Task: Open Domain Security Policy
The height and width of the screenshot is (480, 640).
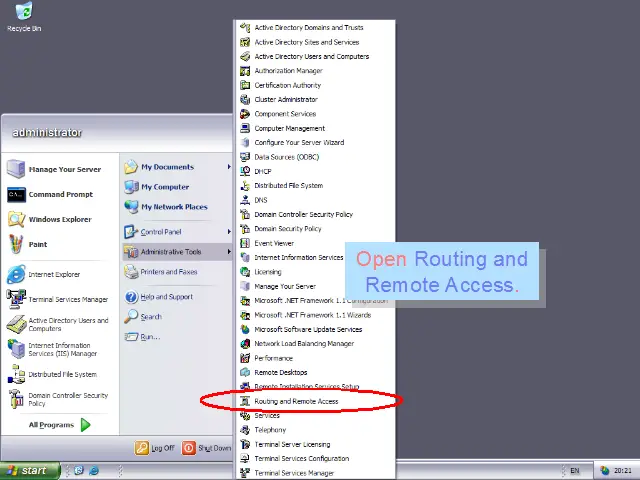Action: point(316,229)
